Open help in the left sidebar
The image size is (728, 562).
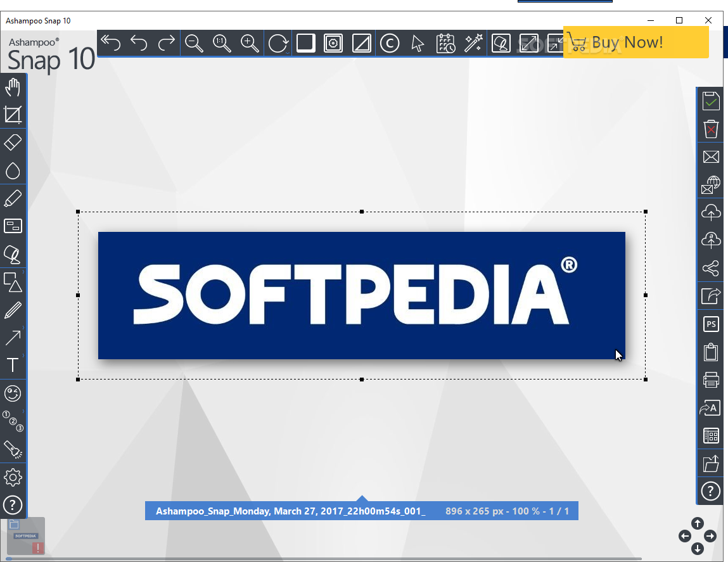(13, 506)
